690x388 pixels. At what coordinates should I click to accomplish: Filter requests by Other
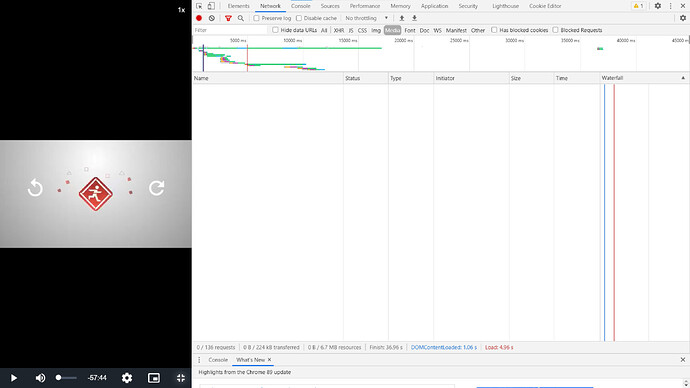tap(478, 30)
